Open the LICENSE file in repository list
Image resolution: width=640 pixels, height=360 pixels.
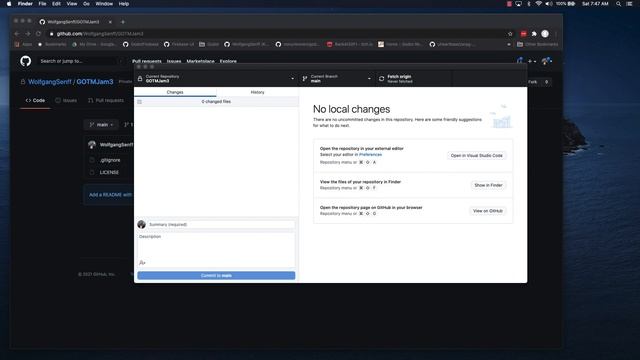tap(109, 172)
